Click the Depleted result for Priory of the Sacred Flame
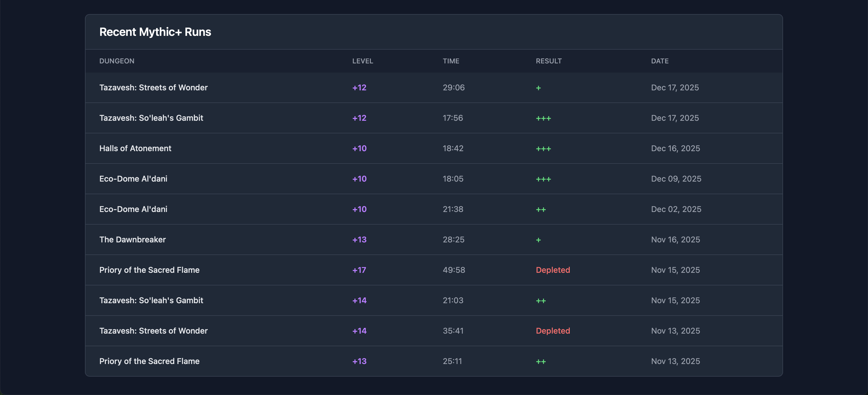 click(553, 270)
